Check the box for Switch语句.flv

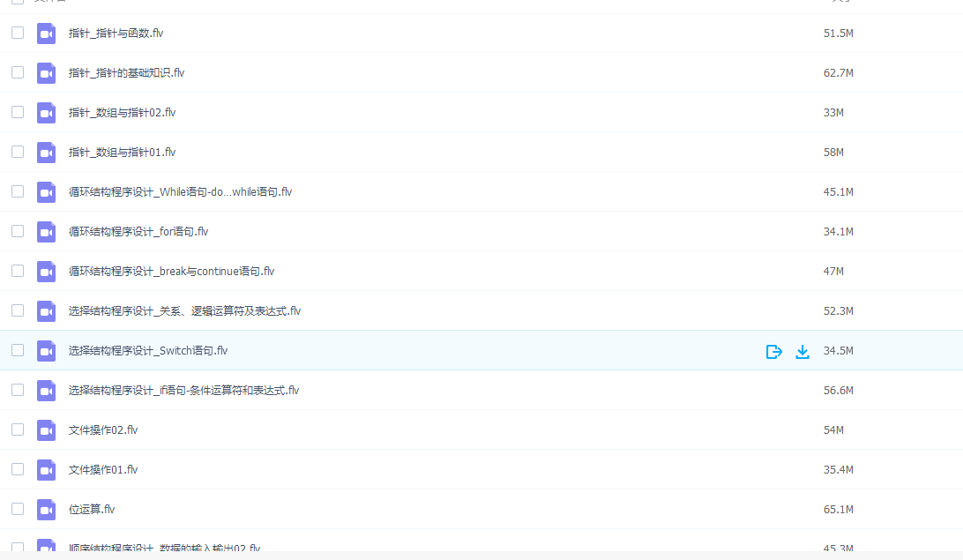[x=18, y=350]
